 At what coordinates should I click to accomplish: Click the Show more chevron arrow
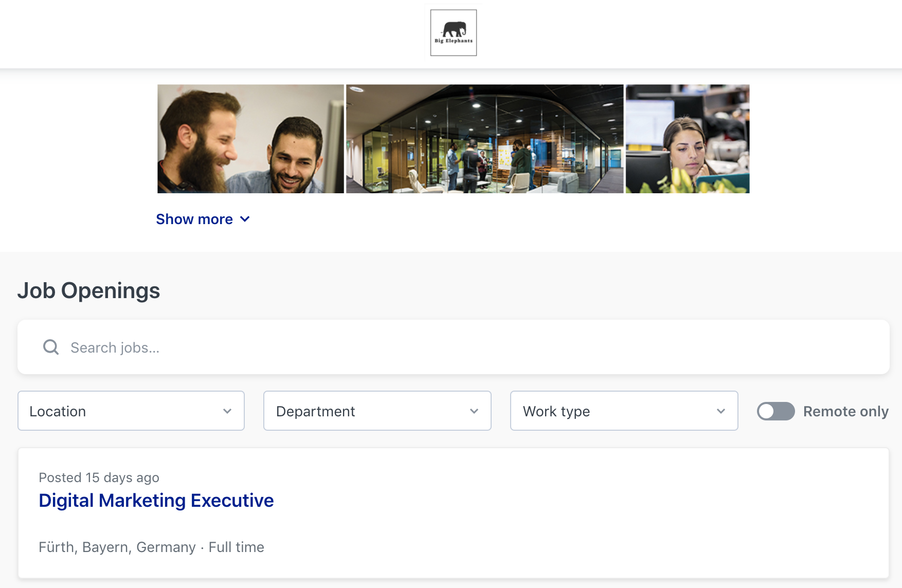click(x=245, y=219)
